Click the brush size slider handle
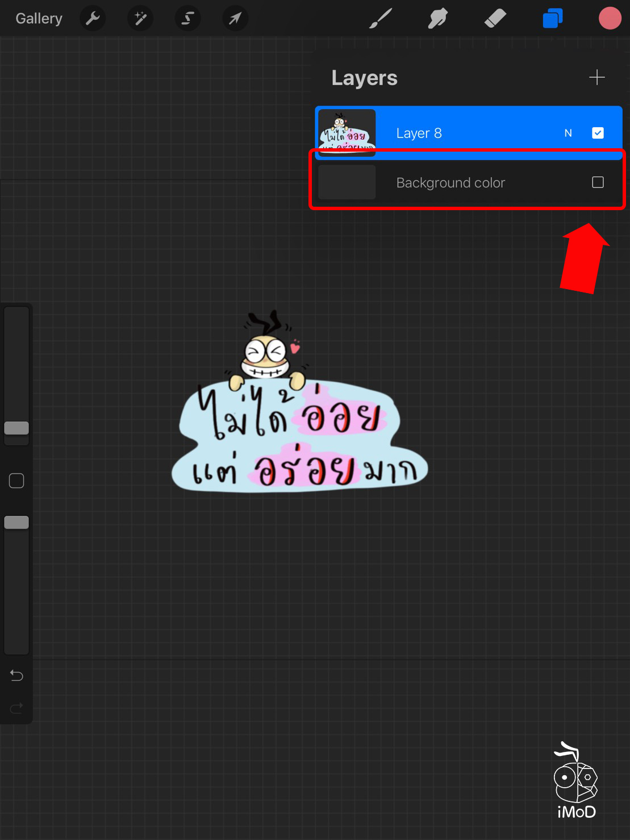 (x=16, y=428)
